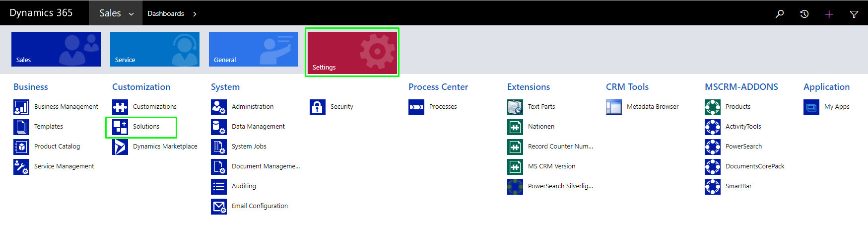
Task: Open the General tile
Action: tap(254, 49)
